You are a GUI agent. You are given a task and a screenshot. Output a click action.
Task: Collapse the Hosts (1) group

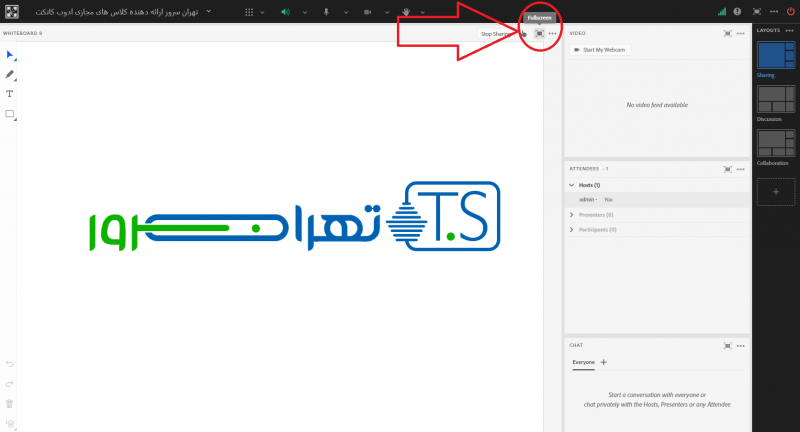571,185
